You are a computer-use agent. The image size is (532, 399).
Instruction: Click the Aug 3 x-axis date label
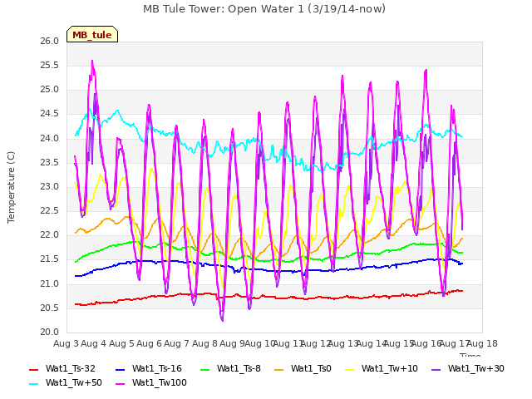click(x=66, y=344)
